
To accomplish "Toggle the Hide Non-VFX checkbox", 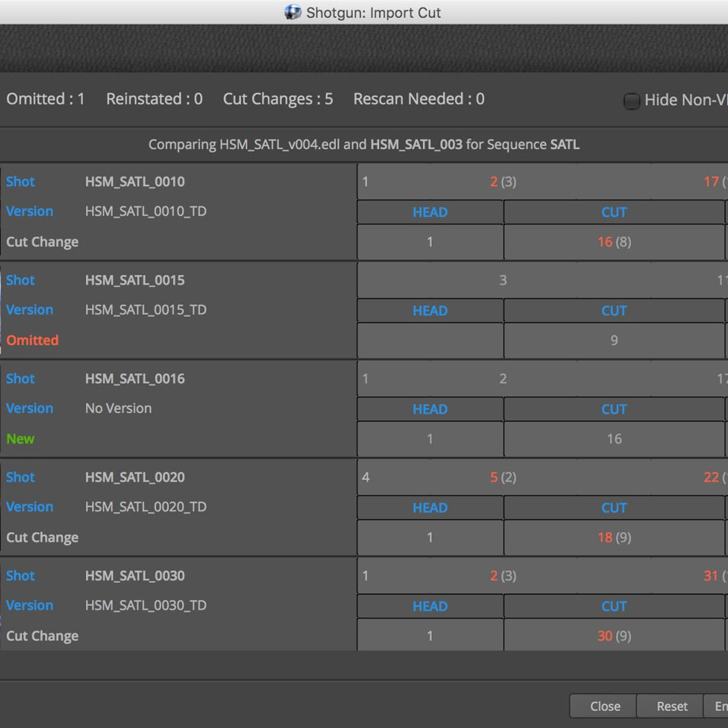I will click(631, 101).
